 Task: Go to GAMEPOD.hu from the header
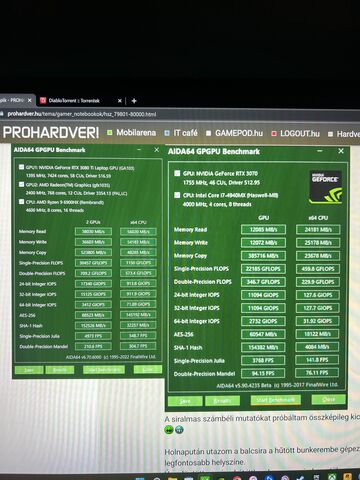pos(239,133)
